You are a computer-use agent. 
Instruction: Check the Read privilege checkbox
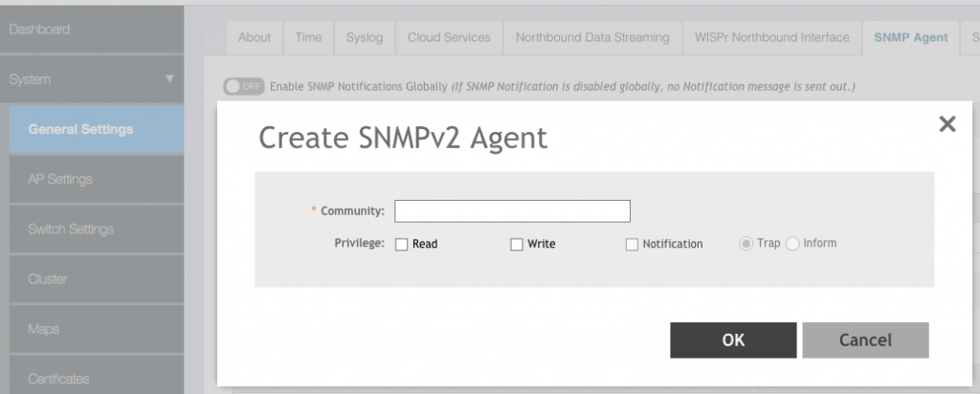[x=402, y=244]
